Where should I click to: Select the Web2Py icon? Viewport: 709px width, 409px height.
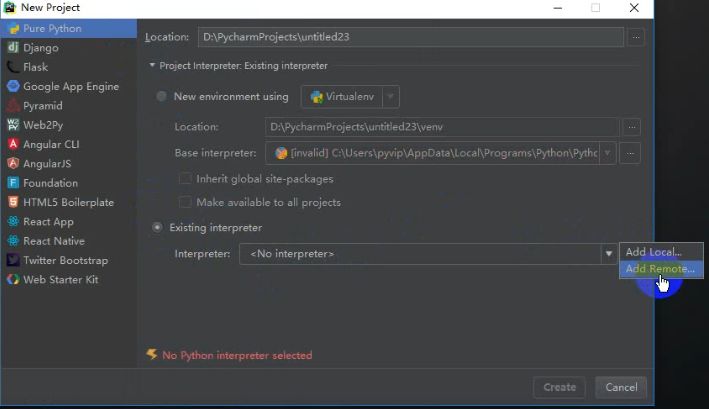click(x=13, y=125)
